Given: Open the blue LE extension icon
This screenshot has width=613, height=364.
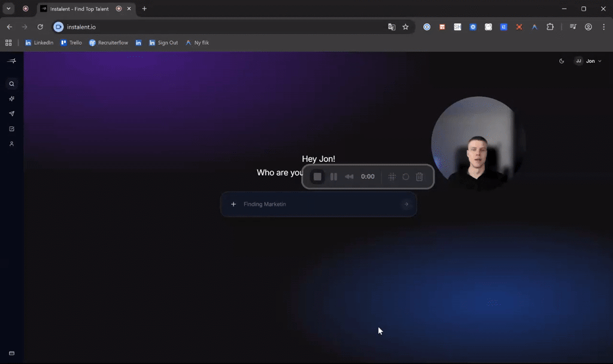Looking at the screenshot, I should pyautogui.click(x=503, y=27).
